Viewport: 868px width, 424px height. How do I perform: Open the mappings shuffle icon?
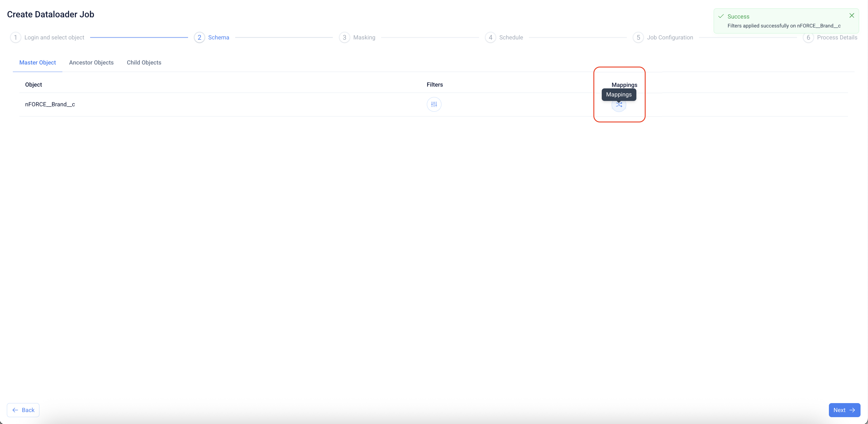619,105
